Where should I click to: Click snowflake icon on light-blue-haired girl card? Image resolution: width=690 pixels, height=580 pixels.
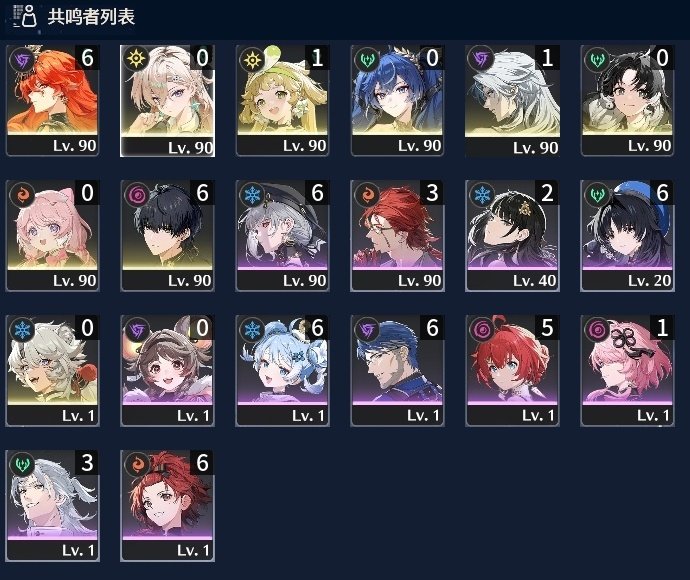tap(252, 330)
